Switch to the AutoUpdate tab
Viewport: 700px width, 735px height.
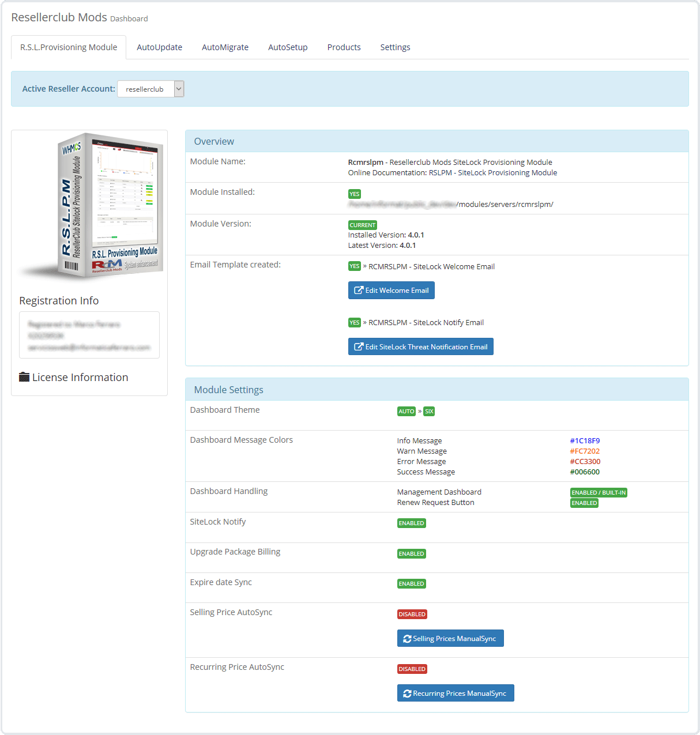coord(159,47)
